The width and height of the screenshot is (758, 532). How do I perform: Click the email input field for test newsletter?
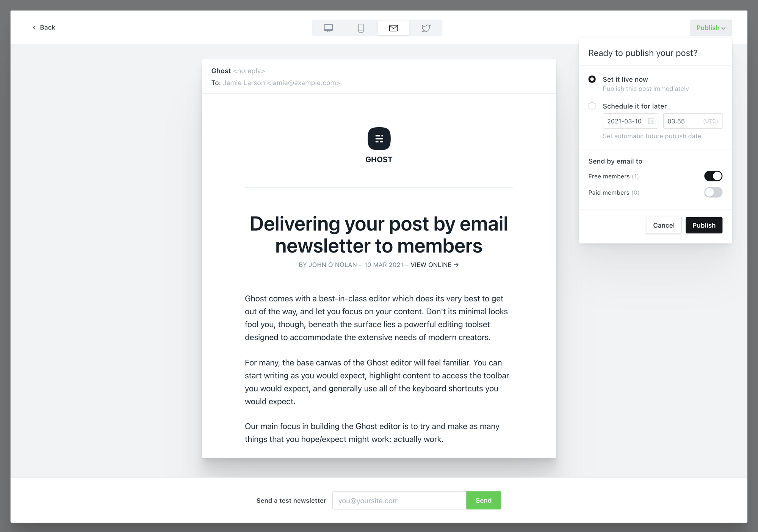(399, 500)
